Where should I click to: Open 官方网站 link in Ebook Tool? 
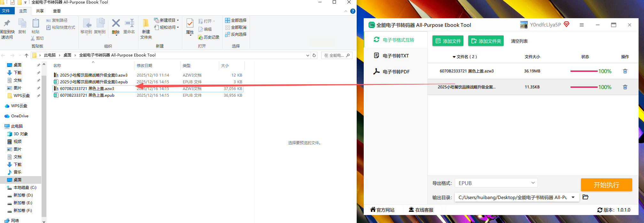[382, 210]
